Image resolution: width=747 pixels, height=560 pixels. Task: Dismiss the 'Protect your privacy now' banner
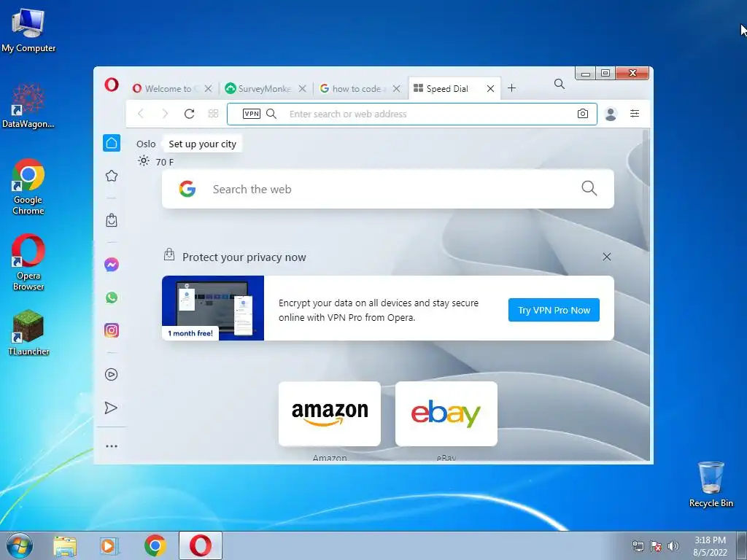[606, 257]
